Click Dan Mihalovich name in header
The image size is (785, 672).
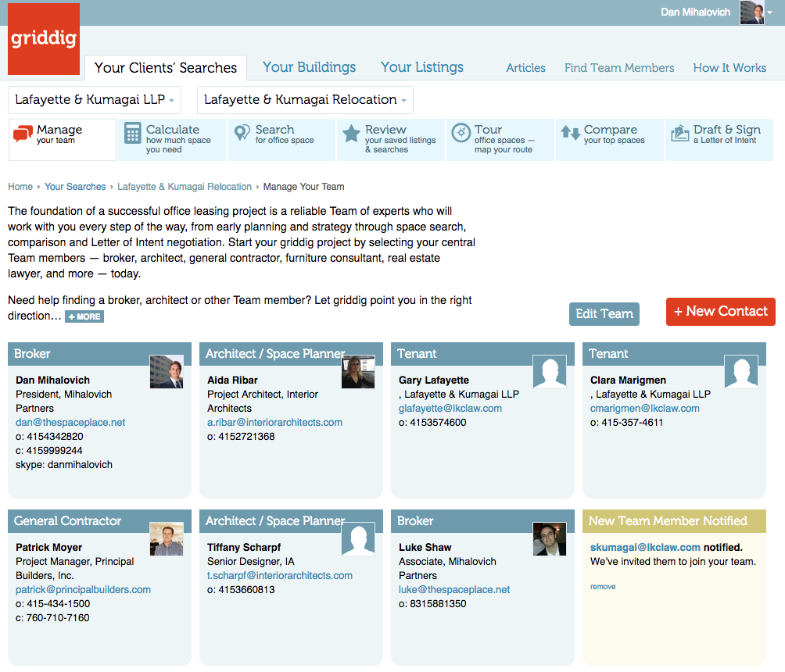tap(695, 12)
